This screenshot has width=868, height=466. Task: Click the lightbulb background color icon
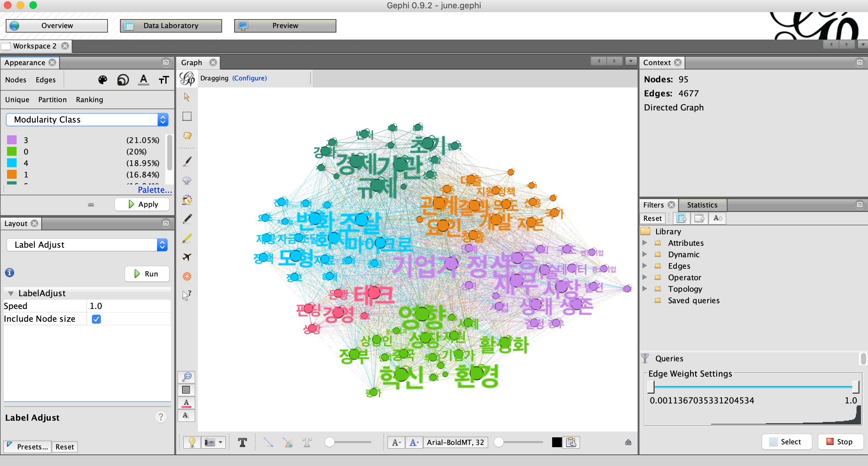pyautogui.click(x=192, y=442)
